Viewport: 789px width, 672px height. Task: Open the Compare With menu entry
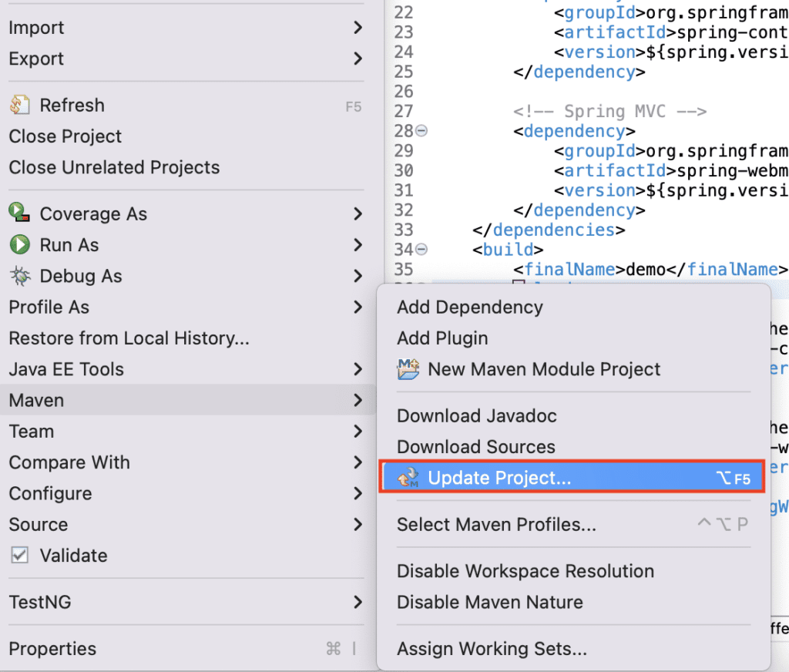point(186,462)
